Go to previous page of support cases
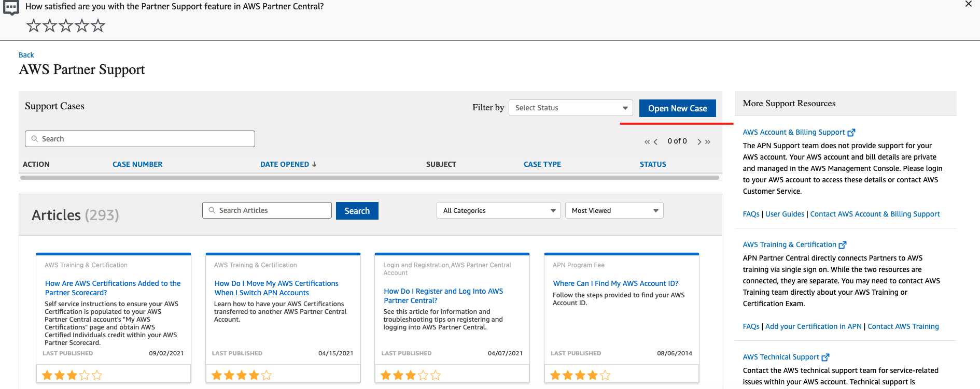This screenshot has width=980, height=389. pos(655,141)
